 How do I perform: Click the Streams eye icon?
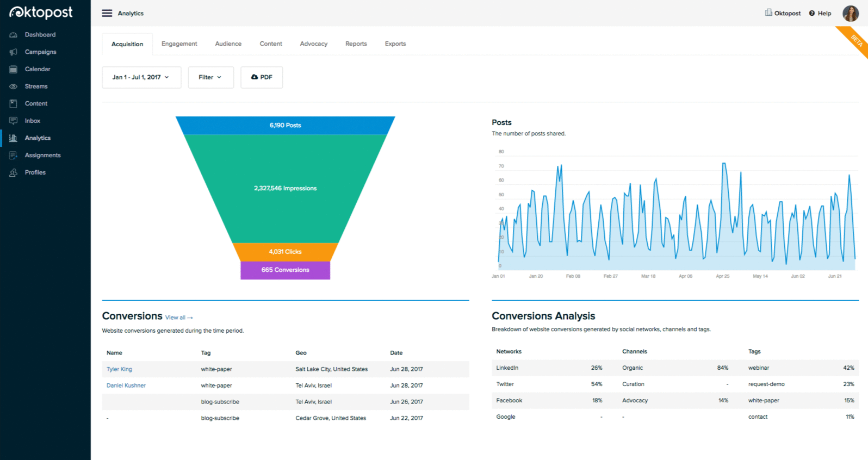point(14,86)
